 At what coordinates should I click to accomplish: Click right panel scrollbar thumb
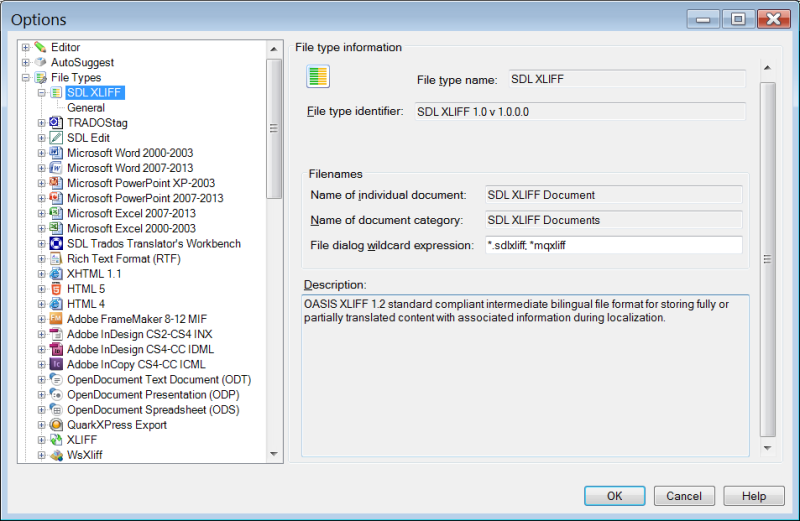(767, 259)
